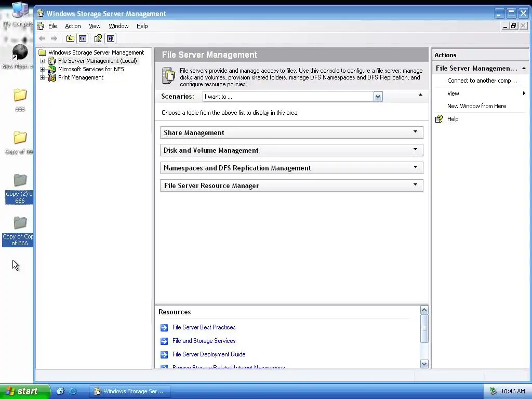
Task: Click the Back arrow toolbar button
Action: [42, 38]
